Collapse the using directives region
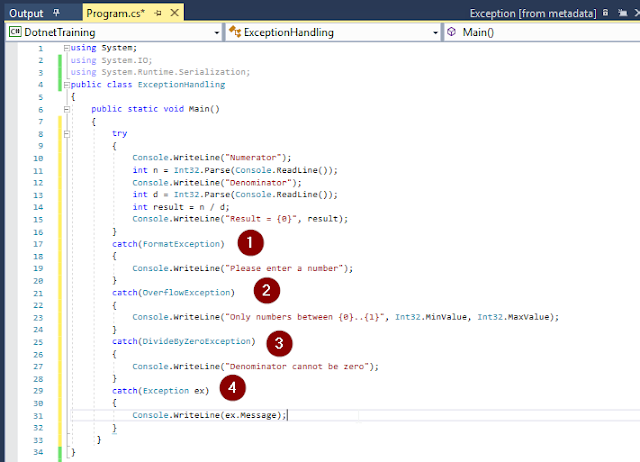Image resolution: width=640 pixels, height=462 pixels. pyautogui.click(x=66, y=48)
